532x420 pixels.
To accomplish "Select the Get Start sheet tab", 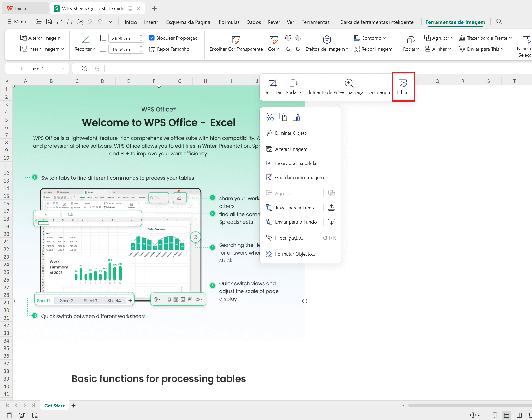I will point(54,406).
